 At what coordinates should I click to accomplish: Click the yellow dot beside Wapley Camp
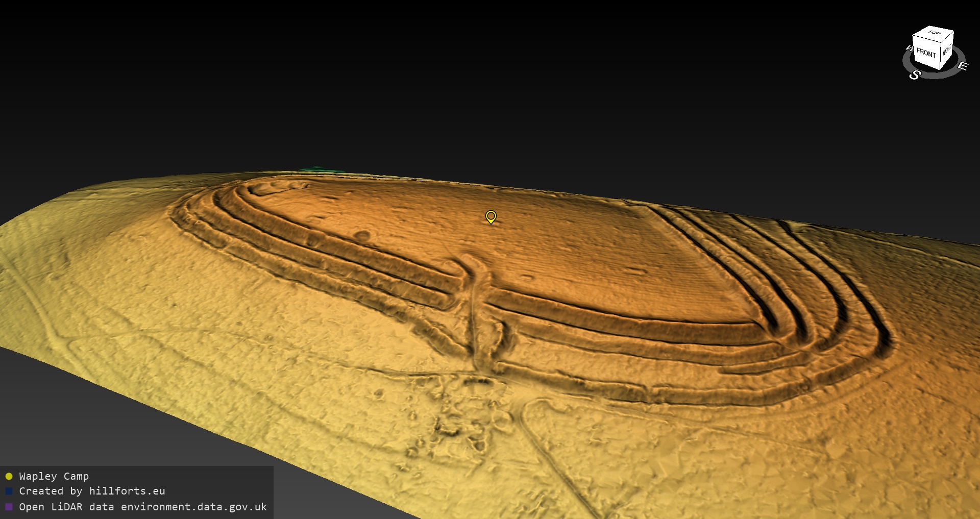click(9, 476)
